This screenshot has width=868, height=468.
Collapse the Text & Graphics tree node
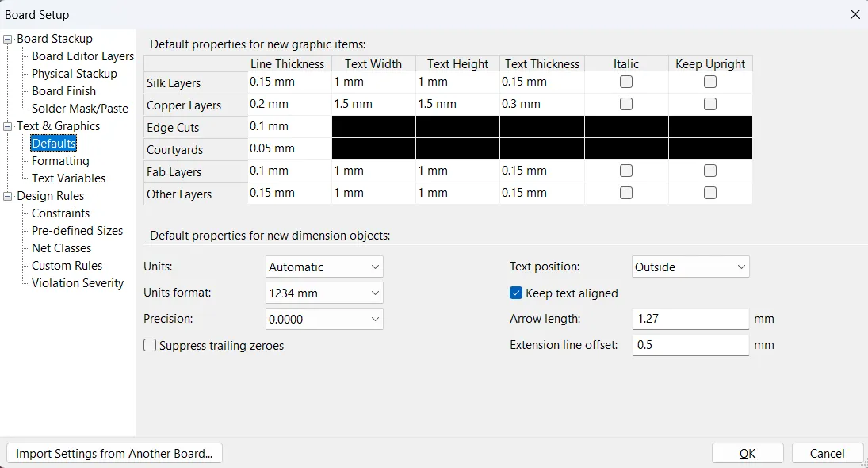[x=9, y=126]
